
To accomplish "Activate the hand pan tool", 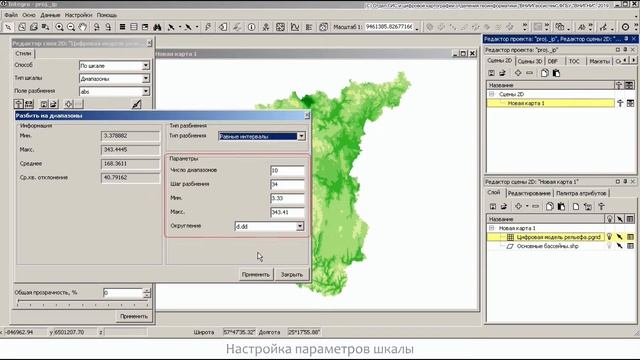I will point(82,27).
